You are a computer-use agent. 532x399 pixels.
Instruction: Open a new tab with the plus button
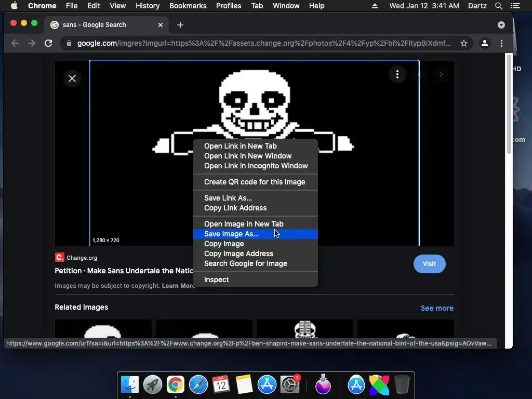click(x=180, y=25)
